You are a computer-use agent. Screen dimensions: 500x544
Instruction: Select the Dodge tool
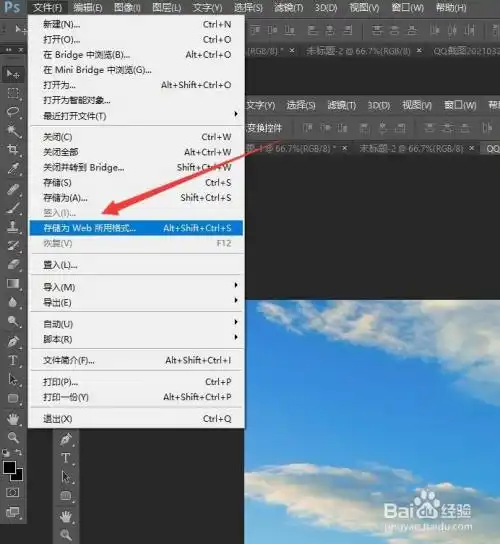tap(13, 321)
